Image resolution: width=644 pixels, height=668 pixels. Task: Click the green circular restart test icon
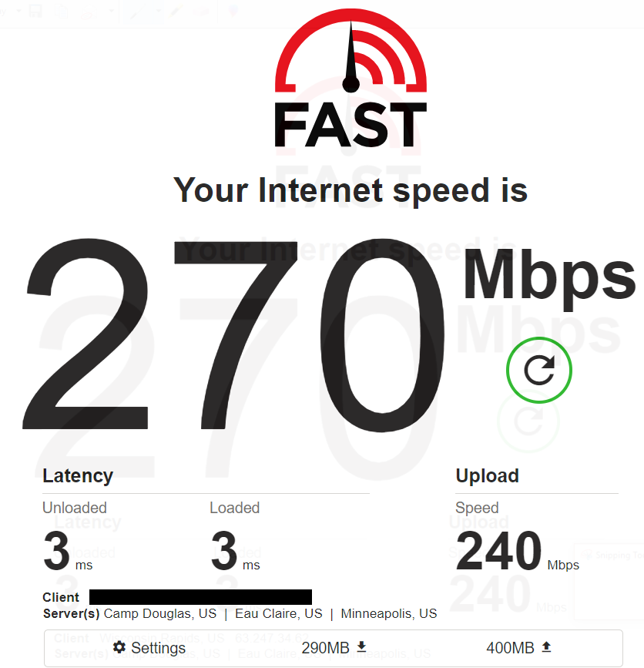pos(538,370)
